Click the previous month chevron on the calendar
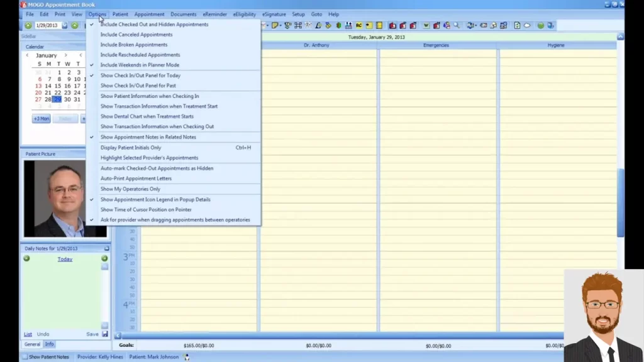Image resolution: width=644 pixels, height=362 pixels. (x=27, y=55)
